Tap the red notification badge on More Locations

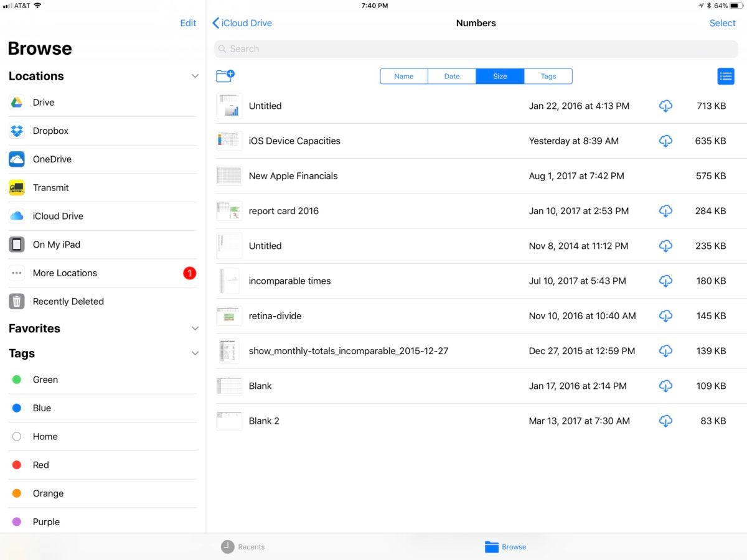pos(190,273)
